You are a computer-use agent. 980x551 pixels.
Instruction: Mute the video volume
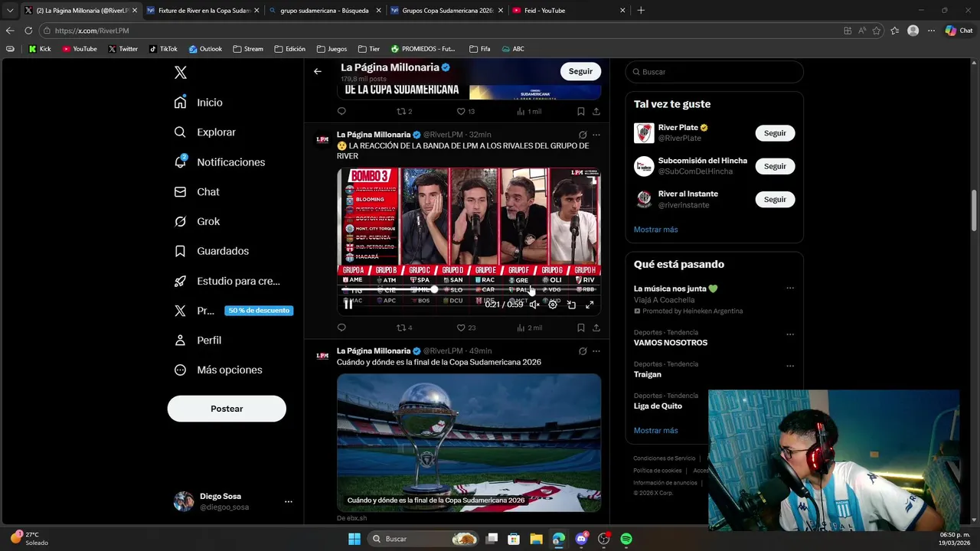click(x=534, y=305)
